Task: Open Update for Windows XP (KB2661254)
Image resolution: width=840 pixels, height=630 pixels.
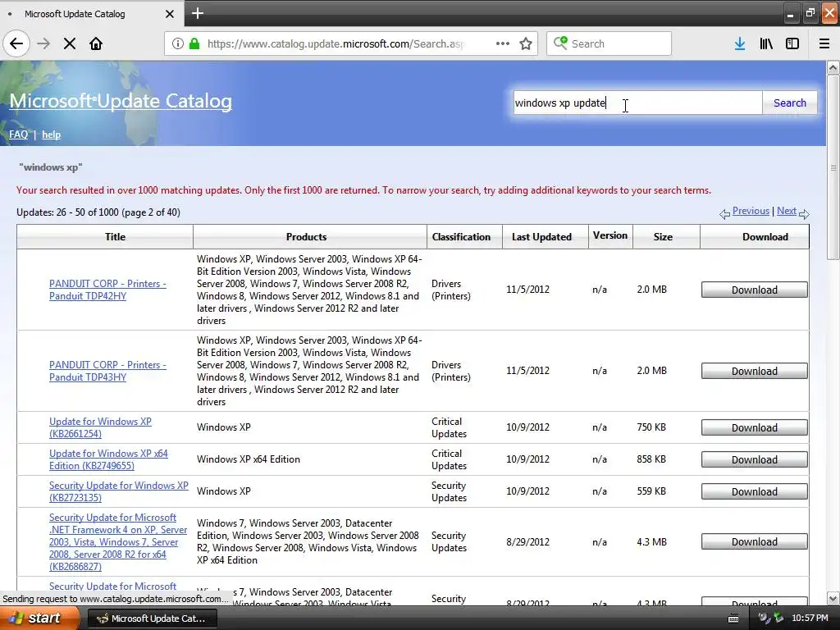Action: 100,427
